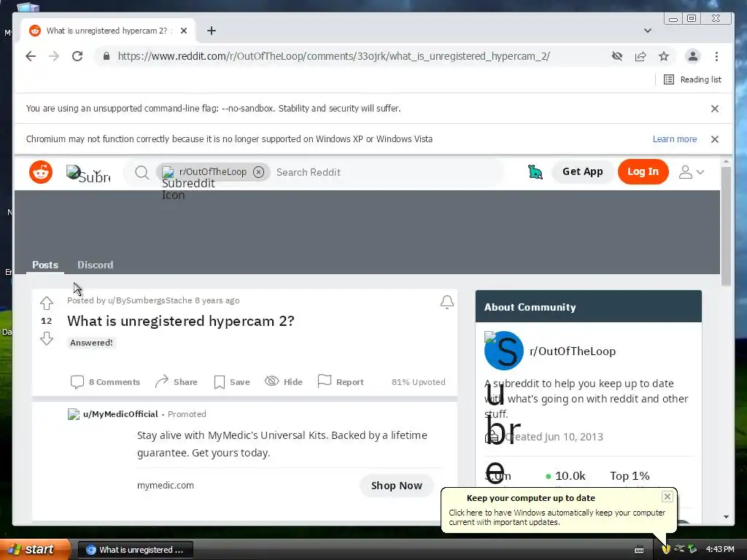
Task: Click the scrollbar down arrow
Action: [726, 517]
